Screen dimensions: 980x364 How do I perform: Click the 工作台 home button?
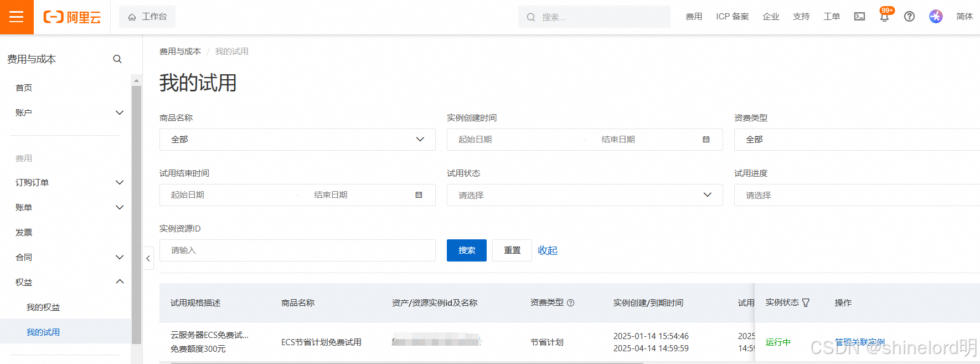tap(147, 17)
